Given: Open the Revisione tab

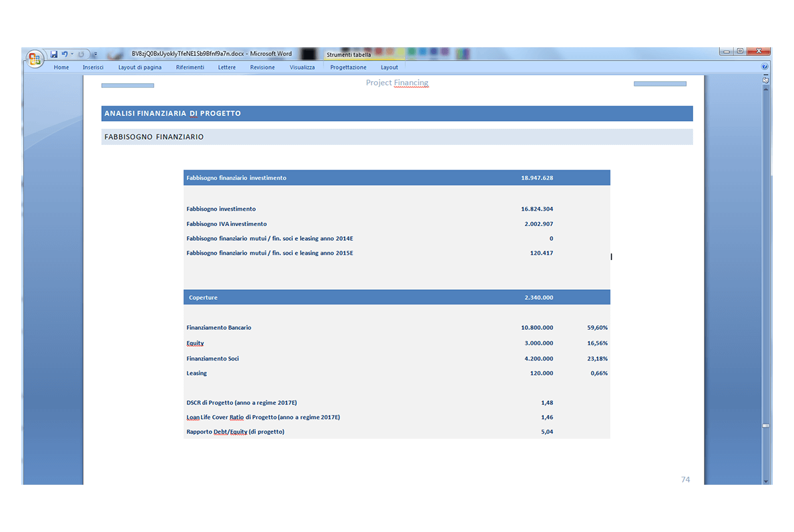Looking at the screenshot, I should point(262,67).
